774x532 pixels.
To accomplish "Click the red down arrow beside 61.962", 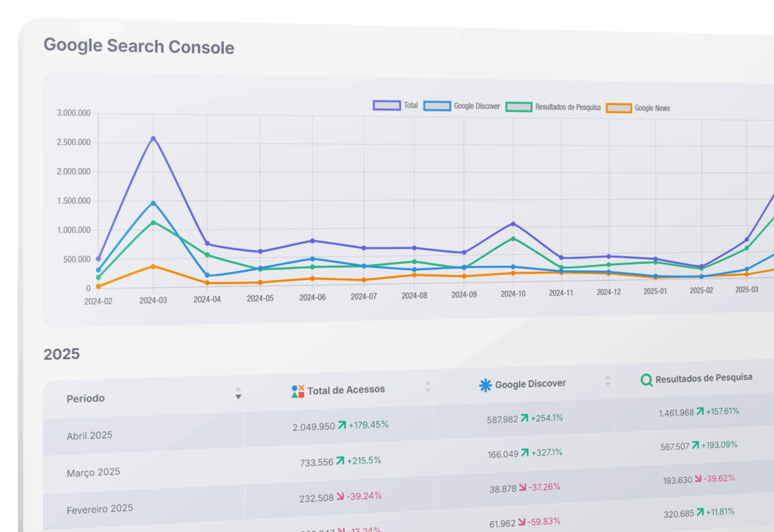I will (x=521, y=522).
